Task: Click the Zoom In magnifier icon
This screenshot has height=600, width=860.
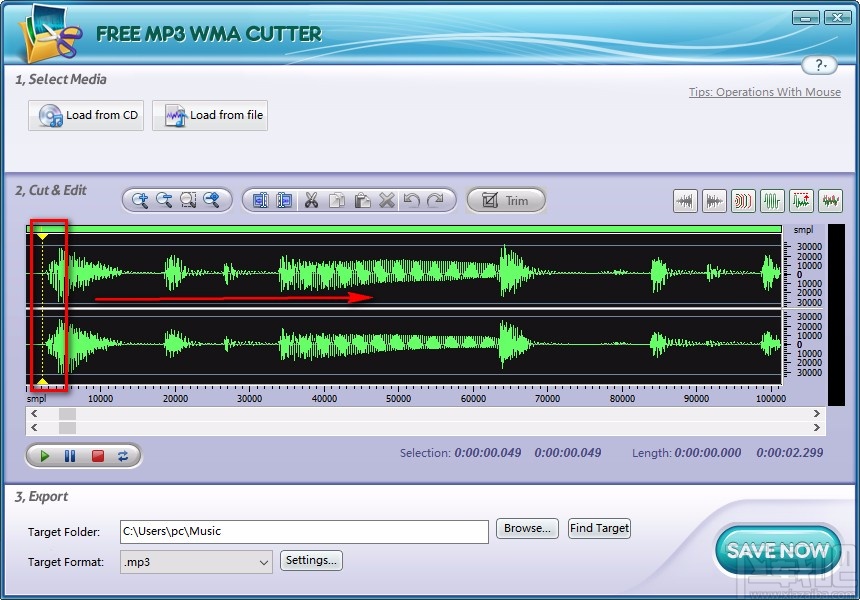Action: (x=140, y=200)
